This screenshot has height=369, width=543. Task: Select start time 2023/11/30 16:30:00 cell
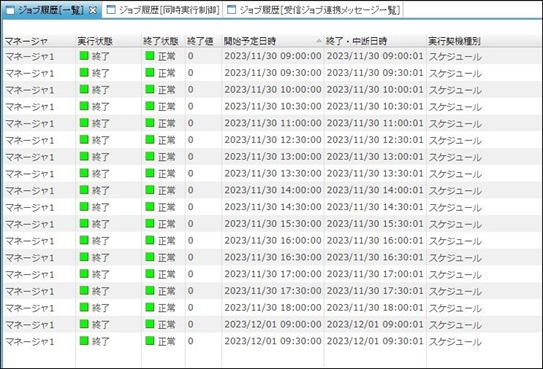tap(273, 258)
